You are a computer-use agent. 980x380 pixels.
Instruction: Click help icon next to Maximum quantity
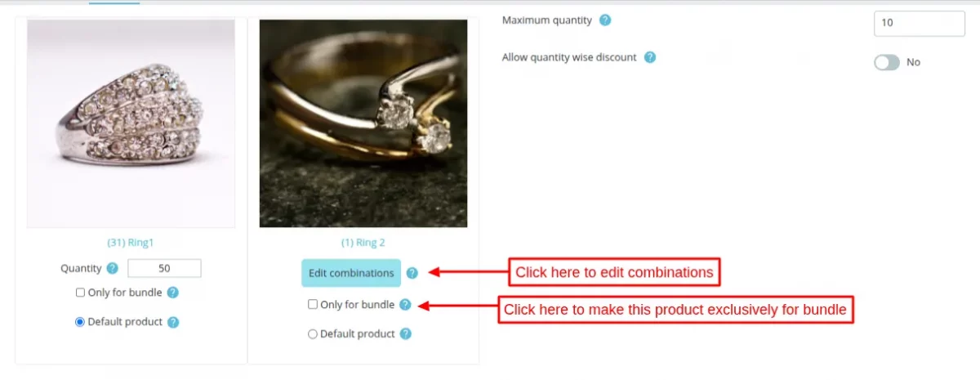(605, 20)
